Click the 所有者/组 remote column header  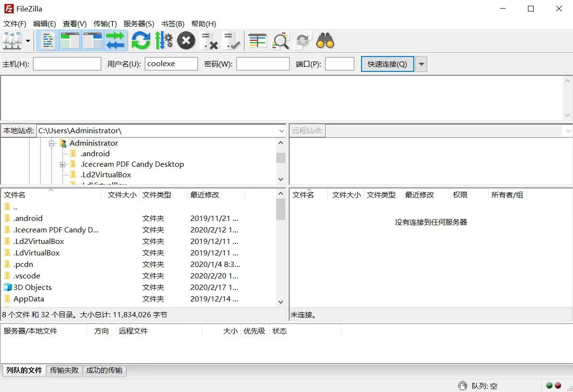click(x=507, y=195)
